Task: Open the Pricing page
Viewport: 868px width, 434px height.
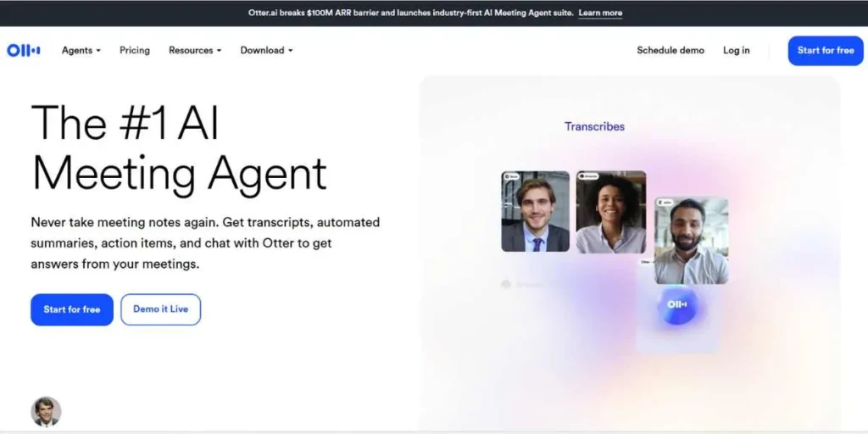Action: (x=135, y=50)
